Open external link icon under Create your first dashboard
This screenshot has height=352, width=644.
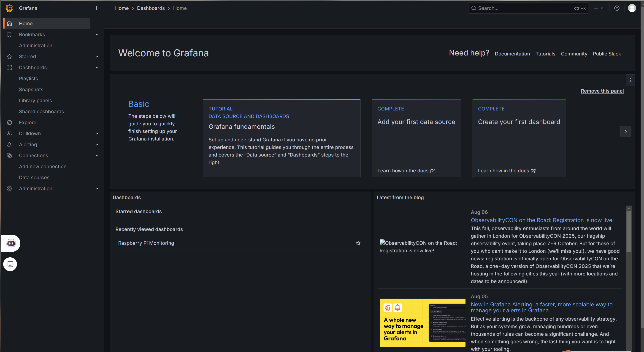(x=533, y=171)
